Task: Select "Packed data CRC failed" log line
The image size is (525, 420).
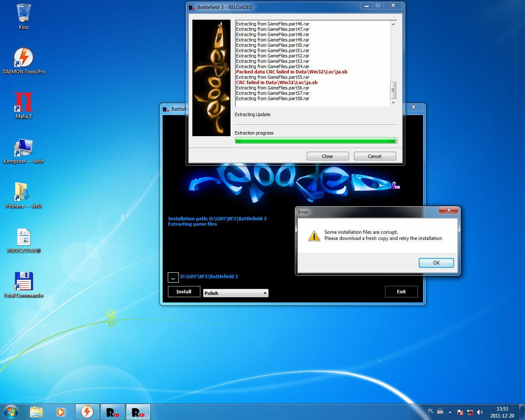Action: [x=292, y=72]
